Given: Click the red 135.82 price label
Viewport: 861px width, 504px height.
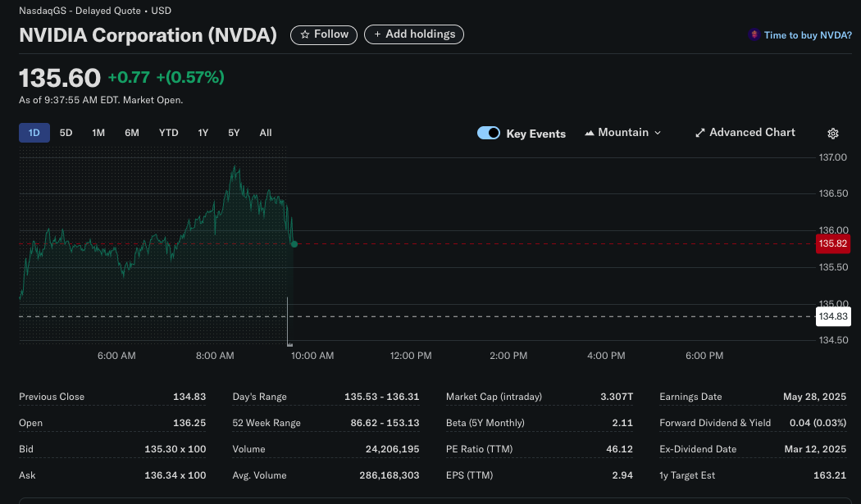Looking at the screenshot, I should click(x=833, y=243).
